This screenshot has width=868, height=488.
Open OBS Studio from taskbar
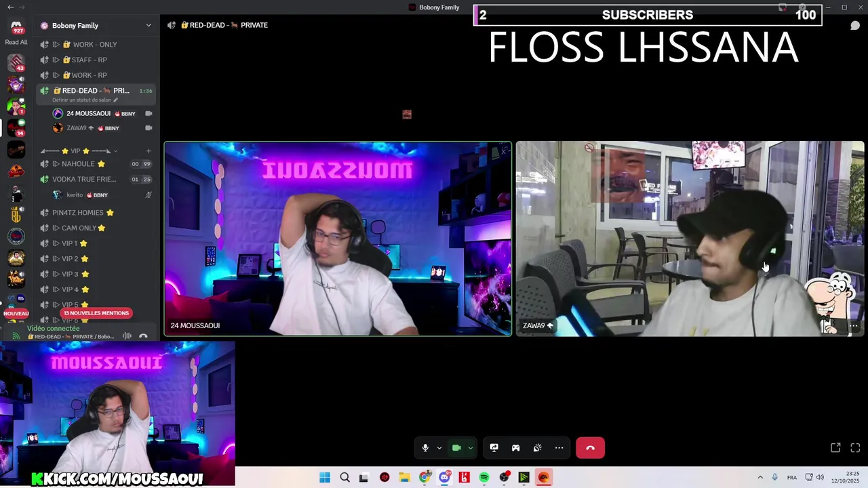(x=504, y=478)
